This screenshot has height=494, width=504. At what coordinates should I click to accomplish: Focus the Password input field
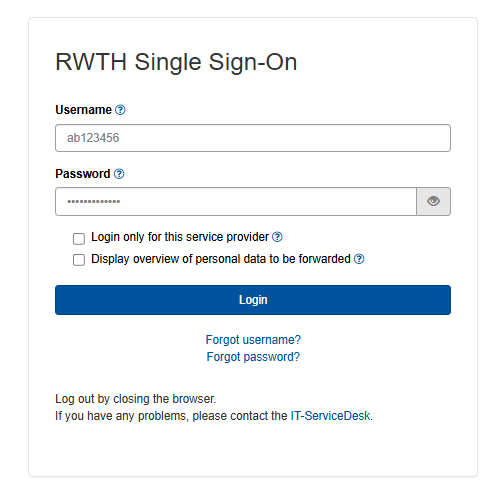(x=236, y=201)
